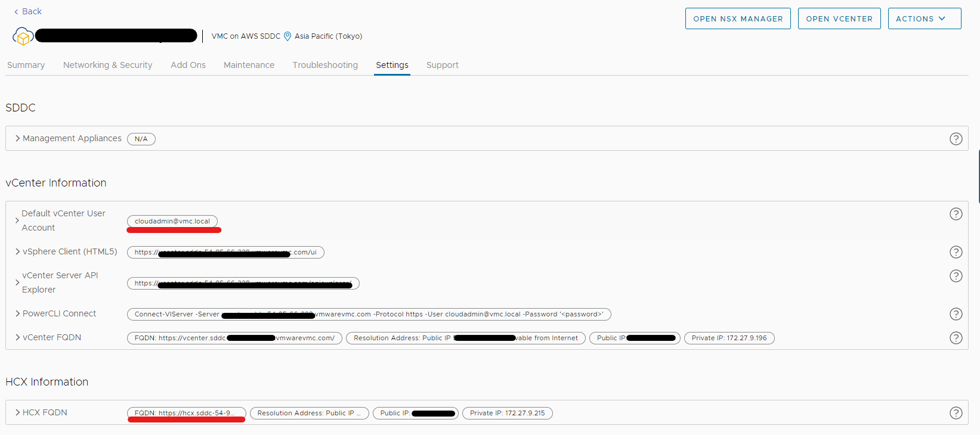Open the Actions dropdown menu

[925, 18]
